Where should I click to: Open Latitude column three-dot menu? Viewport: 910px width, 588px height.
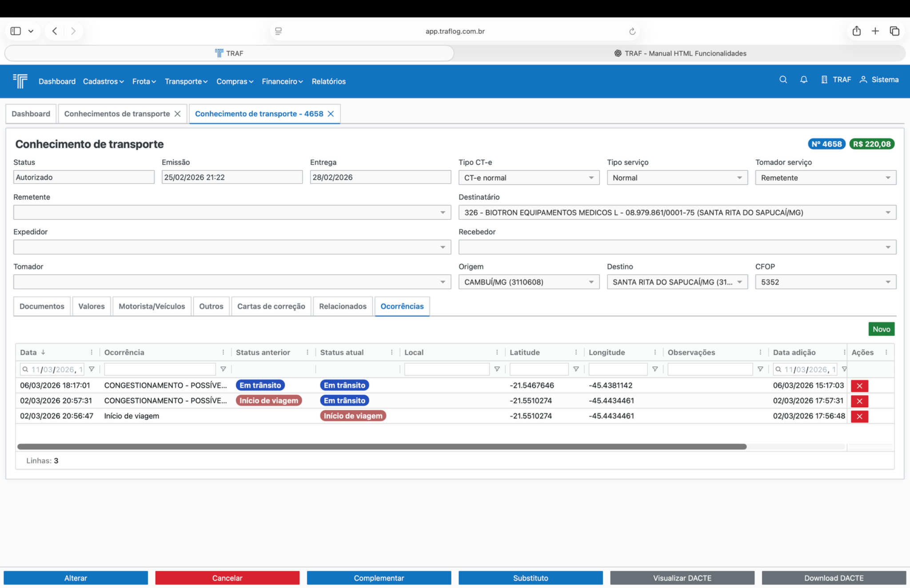pyautogui.click(x=576, y=352)
